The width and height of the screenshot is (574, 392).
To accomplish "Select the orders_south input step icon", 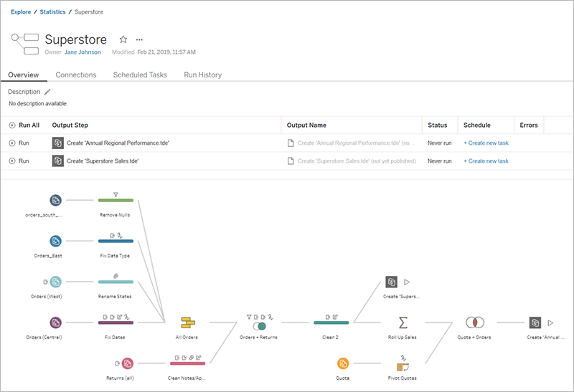I will (x=56, y=201).
